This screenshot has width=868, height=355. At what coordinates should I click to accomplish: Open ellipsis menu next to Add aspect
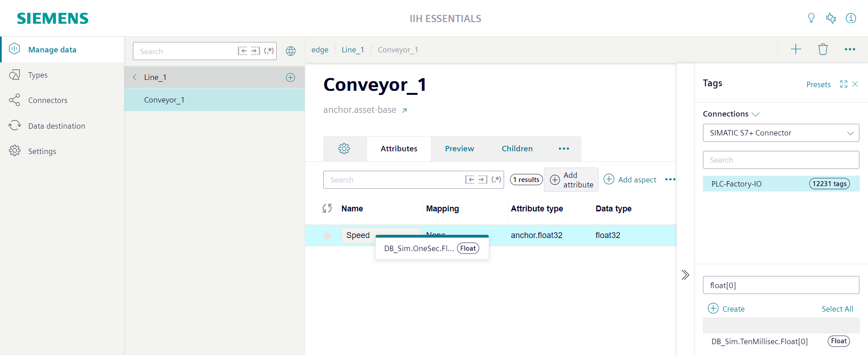(x=670, y=179)
